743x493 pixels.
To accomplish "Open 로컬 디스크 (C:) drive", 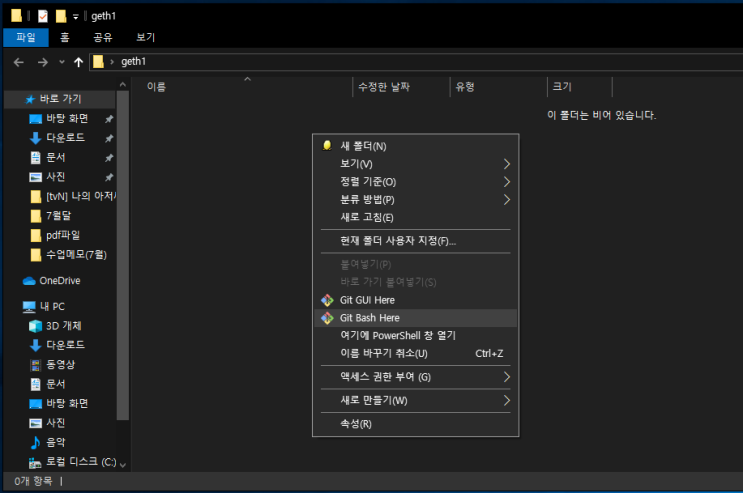I will click(80, 462).
